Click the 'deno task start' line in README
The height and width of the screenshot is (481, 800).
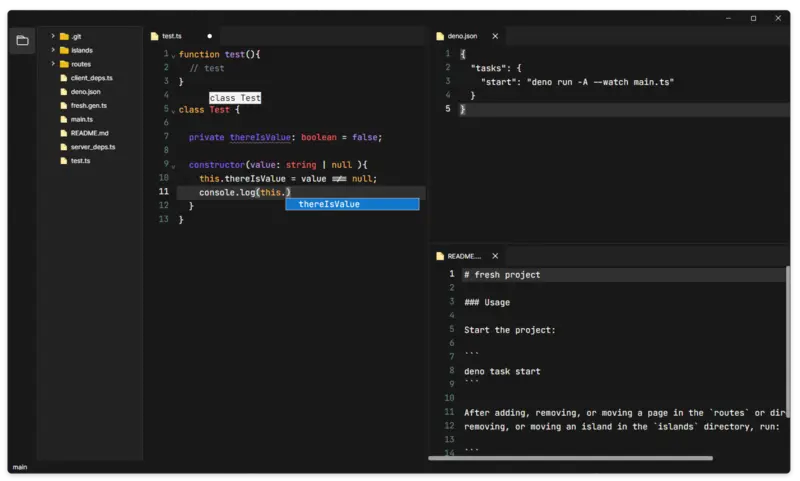(502, 371)
